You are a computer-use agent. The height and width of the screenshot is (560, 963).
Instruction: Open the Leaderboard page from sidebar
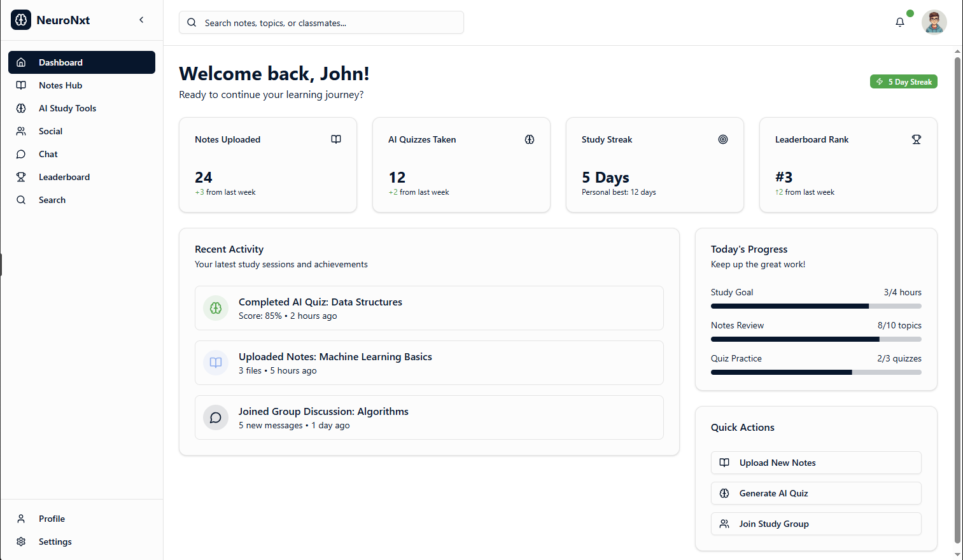64,177
